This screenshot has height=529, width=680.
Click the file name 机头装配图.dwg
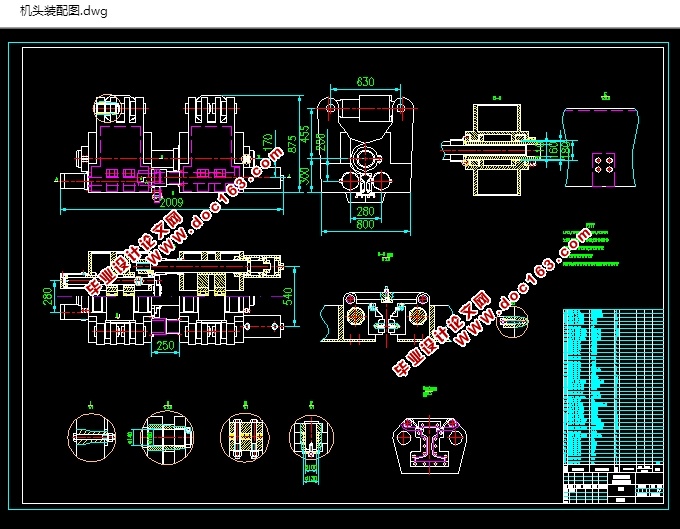pyautogui.click(x=63, y=10)
